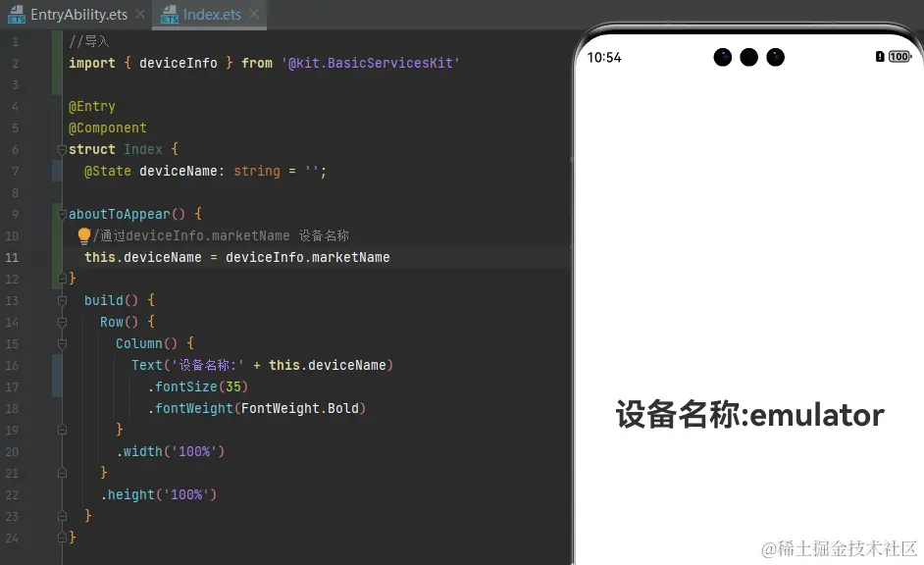This screenshot has height=565, width=924.
Task: Click the fold end marker on line 19
Action: 61,430
